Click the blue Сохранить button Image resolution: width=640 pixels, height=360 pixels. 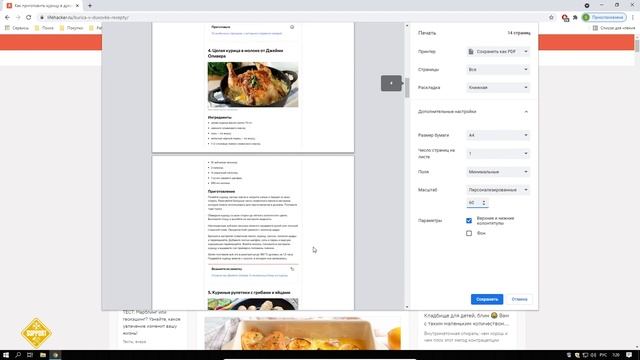487,299
